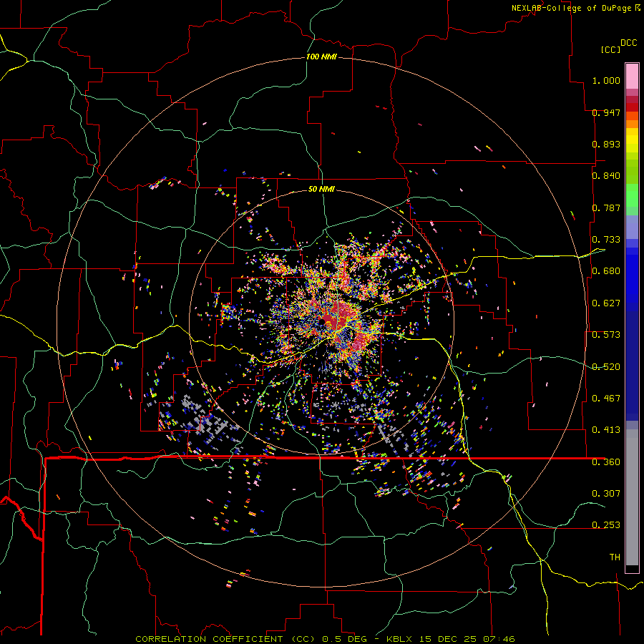Click the 07:46 time stamp
The height and width of the screenshot is (644, 644).
(499, 639)
